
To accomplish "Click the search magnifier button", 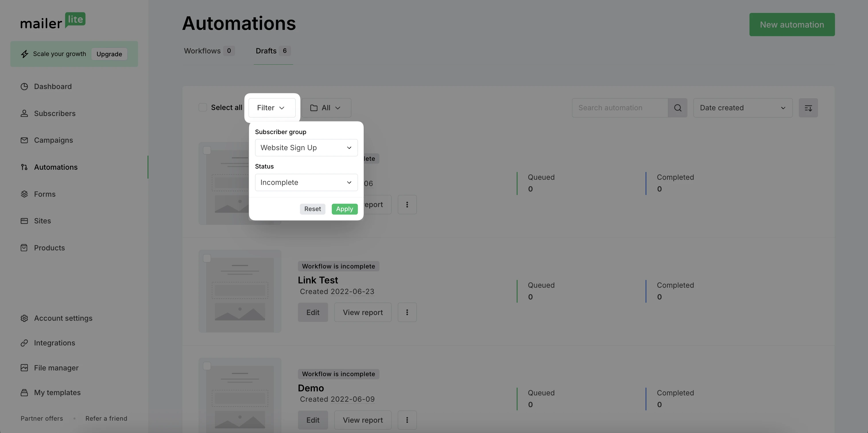I will pos(678,108).
